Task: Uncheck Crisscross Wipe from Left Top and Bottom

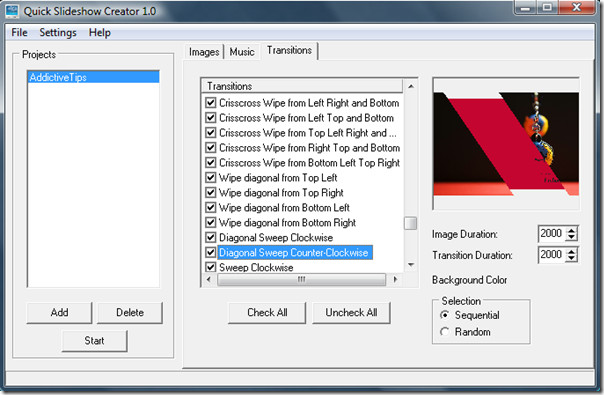Action: pyautogui.click(x=210, y=118)
